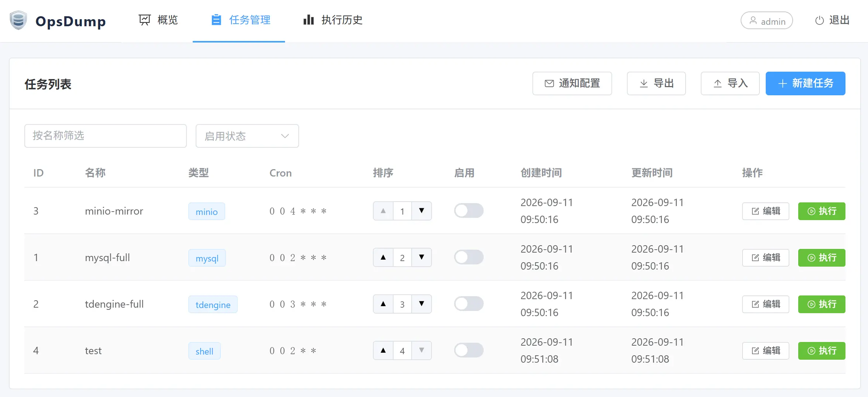The height and width of the screenshot is (397, 868).
Task: Toggle the mysql-full enable switch
Action: coord(469,257)
